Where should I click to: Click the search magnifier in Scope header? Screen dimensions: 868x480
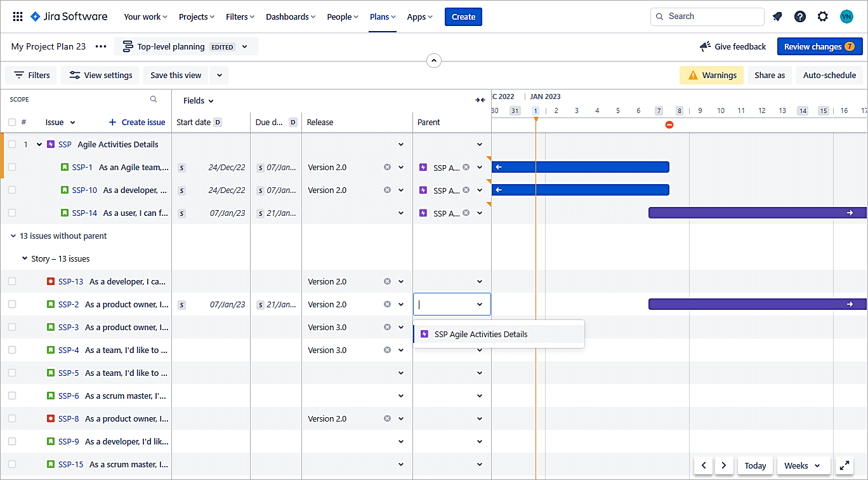pos(154,99)
